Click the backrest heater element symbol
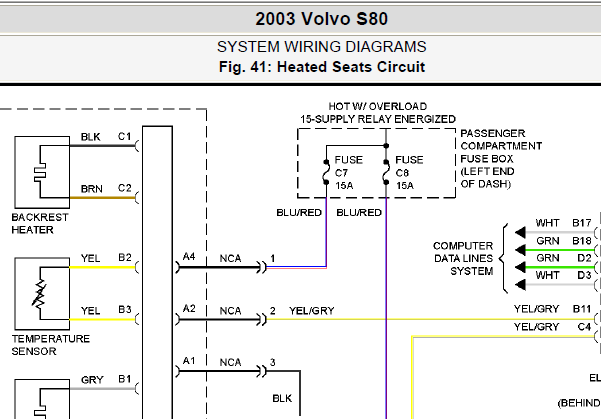The height and width of the screenshot is (419, 601). tap(40, 172)
